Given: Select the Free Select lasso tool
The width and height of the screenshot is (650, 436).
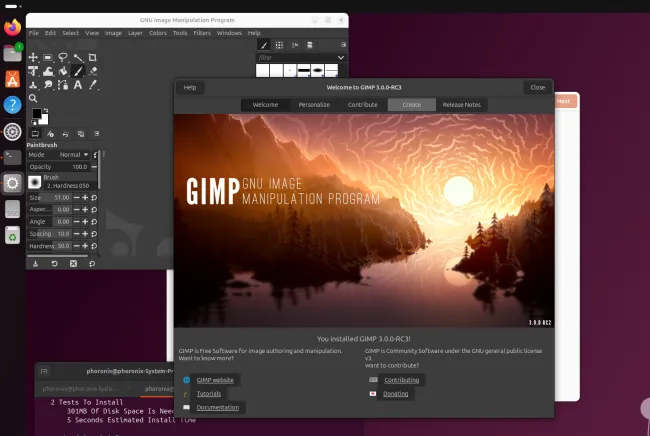Looking at the screenshot, I should click(62, 58).
